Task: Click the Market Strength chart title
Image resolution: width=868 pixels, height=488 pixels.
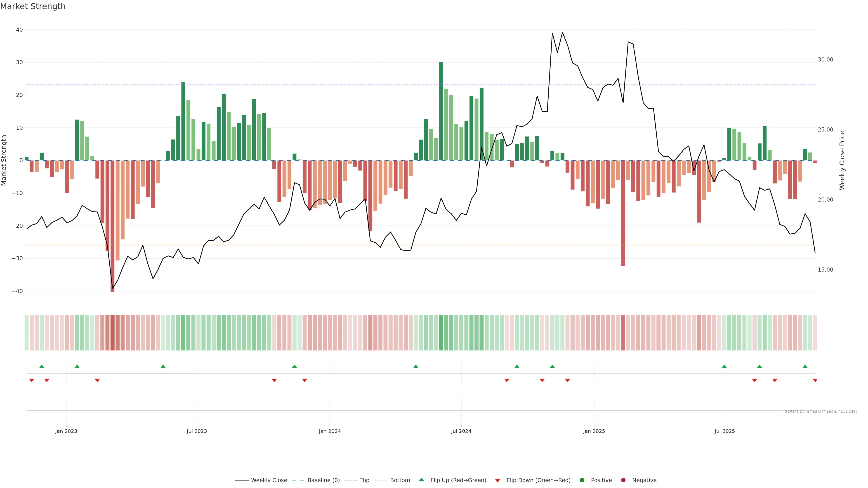Action: [x=33, y=6]
